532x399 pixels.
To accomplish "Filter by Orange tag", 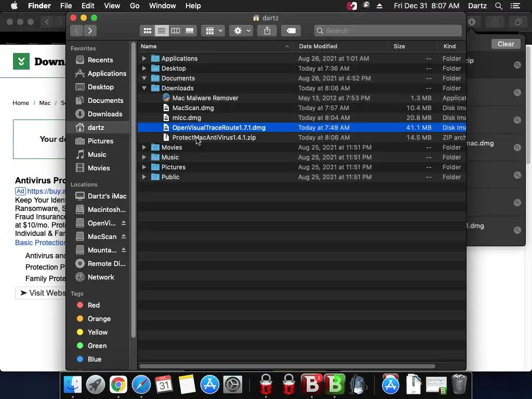I will 98,318.
